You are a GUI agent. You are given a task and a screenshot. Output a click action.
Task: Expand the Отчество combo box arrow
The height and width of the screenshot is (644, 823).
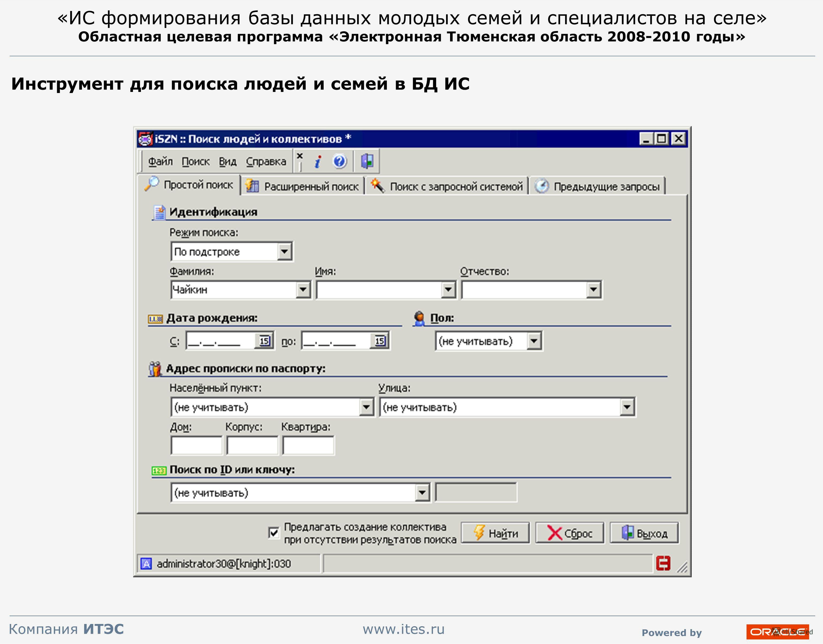click(593, 290)
